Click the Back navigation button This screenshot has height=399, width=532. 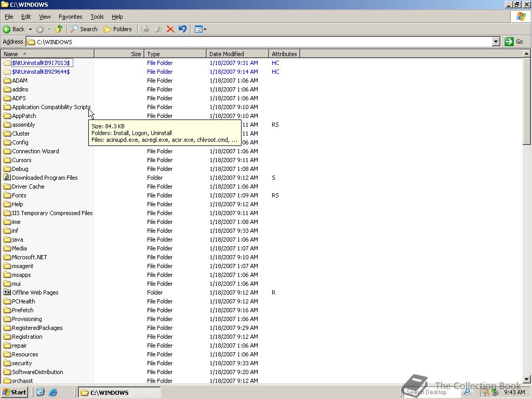(x=14, y=29)
